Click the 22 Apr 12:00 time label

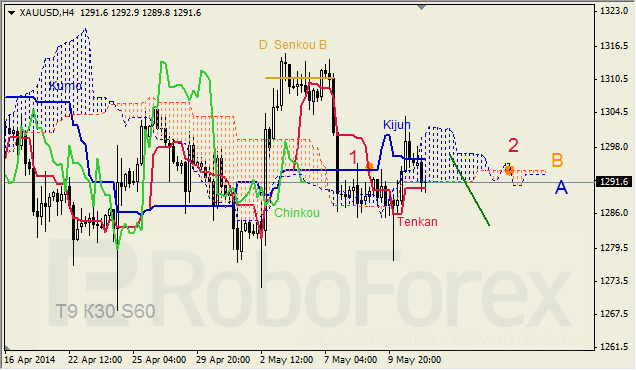(95, 360)
